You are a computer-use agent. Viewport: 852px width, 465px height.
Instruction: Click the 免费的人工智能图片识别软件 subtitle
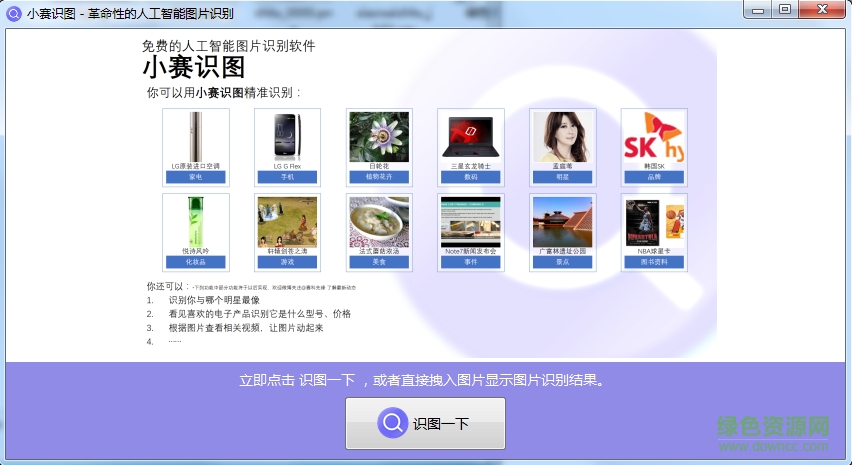point(229,46)
